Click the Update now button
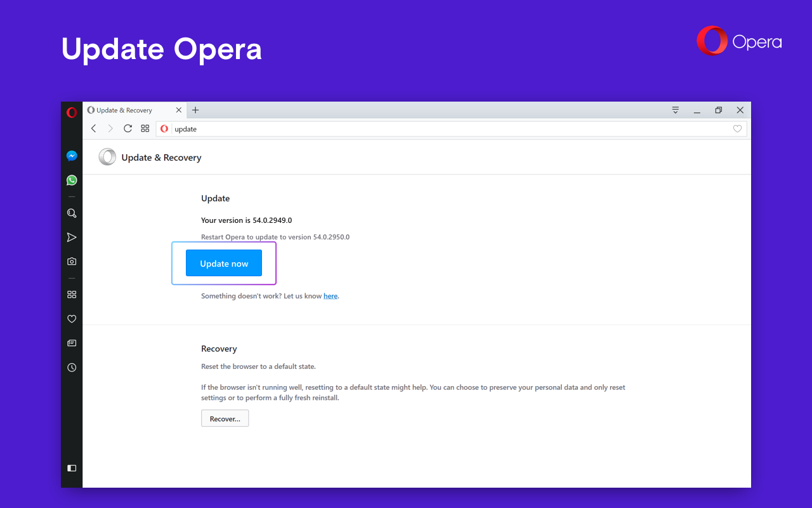Viewport: 812px width, 508px height. click(224, 263)
